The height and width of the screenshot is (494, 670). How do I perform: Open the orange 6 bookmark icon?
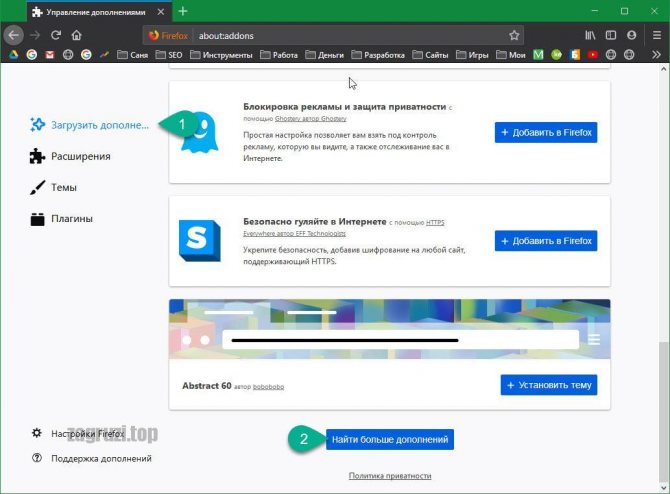tap(575, 55)
